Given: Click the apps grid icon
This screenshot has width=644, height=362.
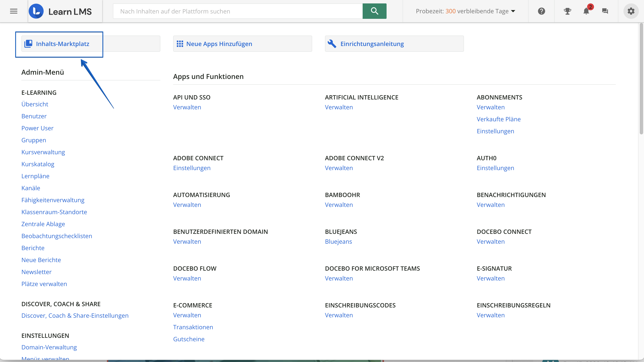Looking at the screenshot, I should click(180, 44).
